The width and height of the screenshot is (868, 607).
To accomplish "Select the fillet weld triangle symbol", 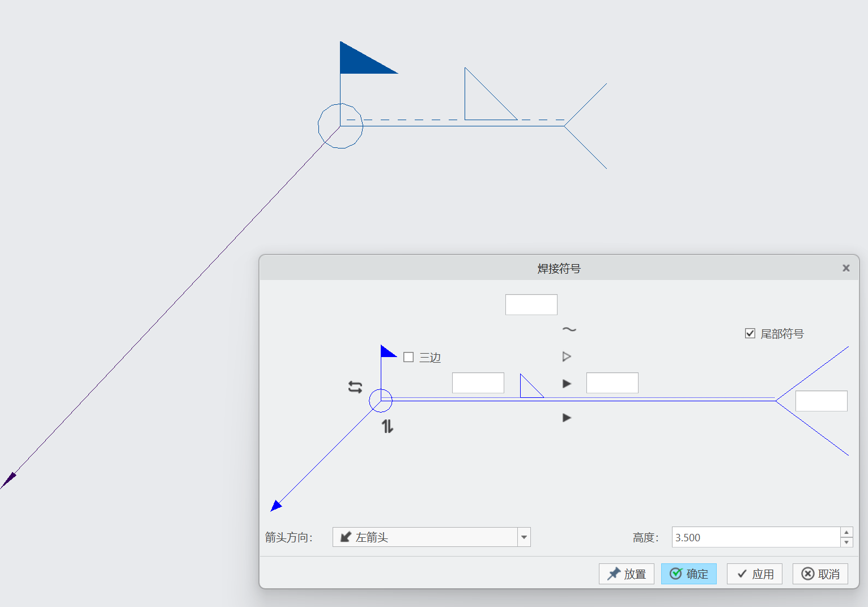I will tap(530, 387).
